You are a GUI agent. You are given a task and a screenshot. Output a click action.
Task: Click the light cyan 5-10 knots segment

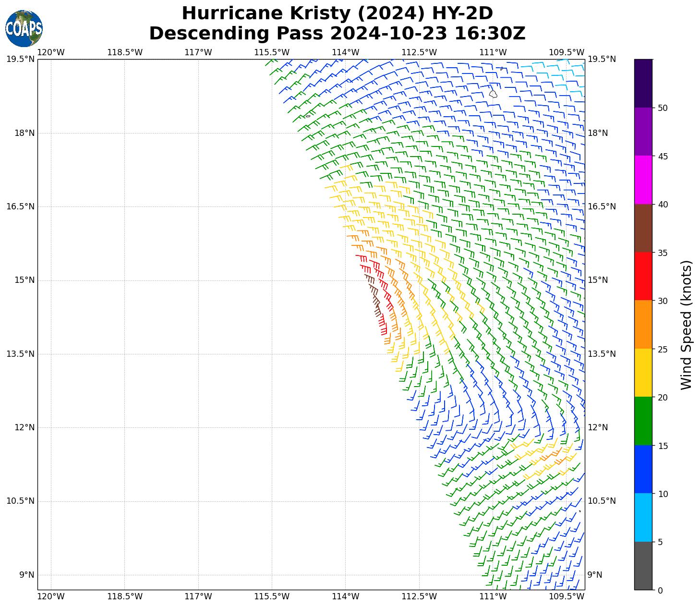[643, 517]
